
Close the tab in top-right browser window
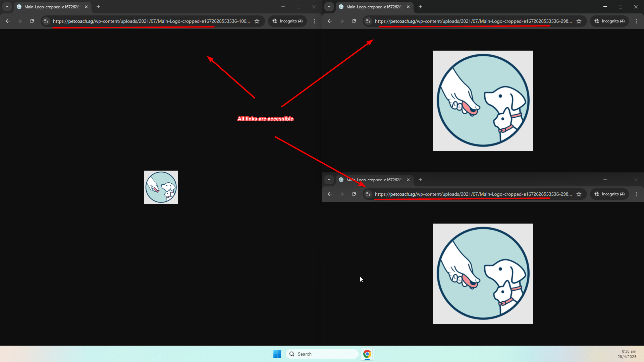[x=408, y=7]
